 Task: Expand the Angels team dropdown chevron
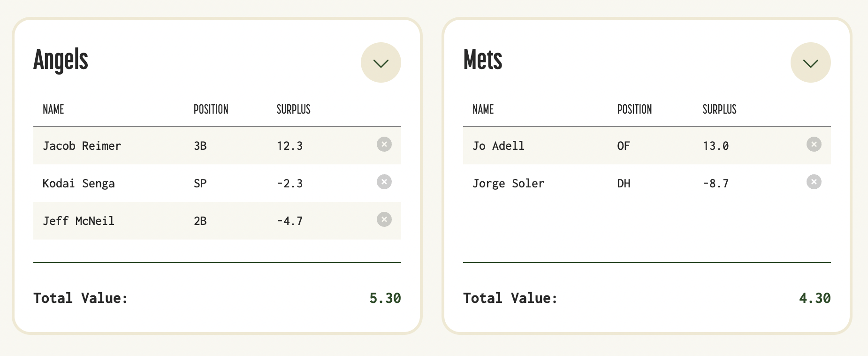click(x=381, y=63)
